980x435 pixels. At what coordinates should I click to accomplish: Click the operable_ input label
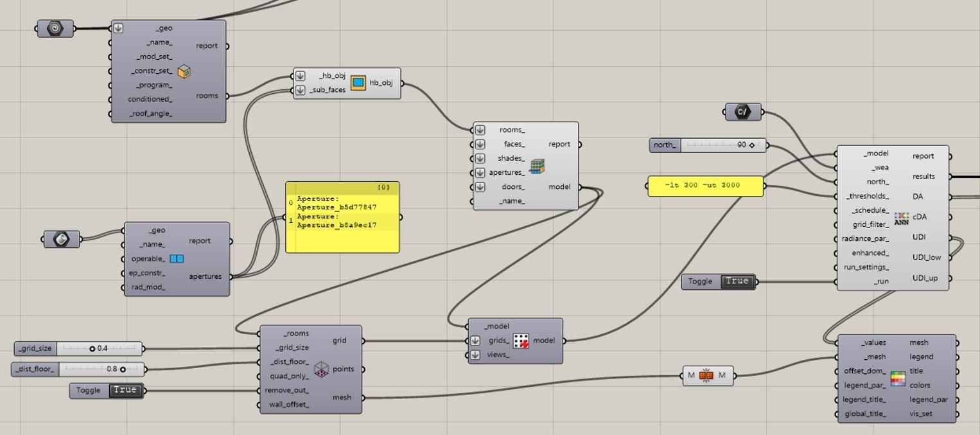click(148, 259)
